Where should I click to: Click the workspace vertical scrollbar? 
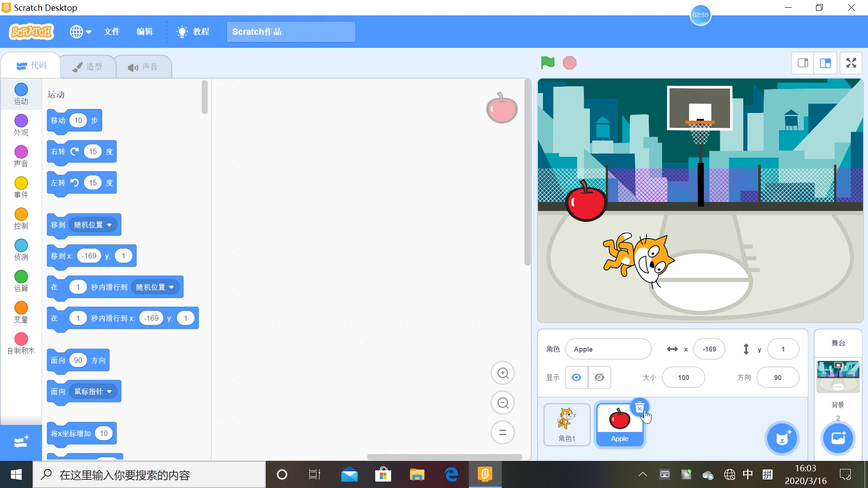[x=527, y=173]
